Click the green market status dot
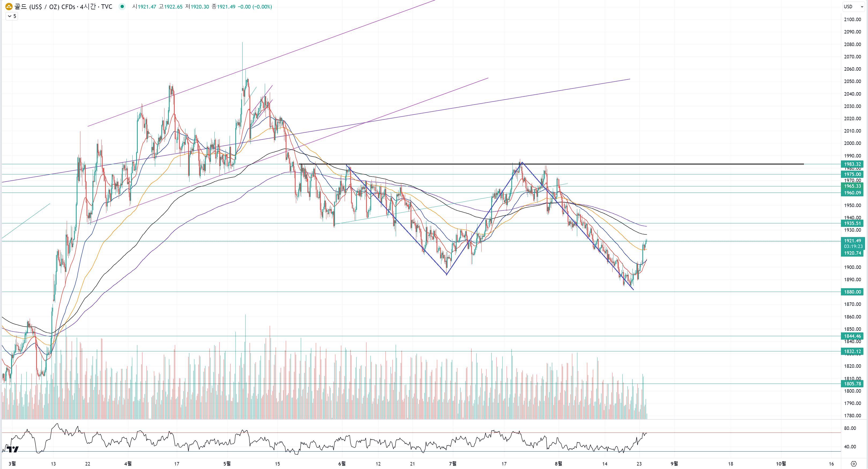 coord(122,6)
